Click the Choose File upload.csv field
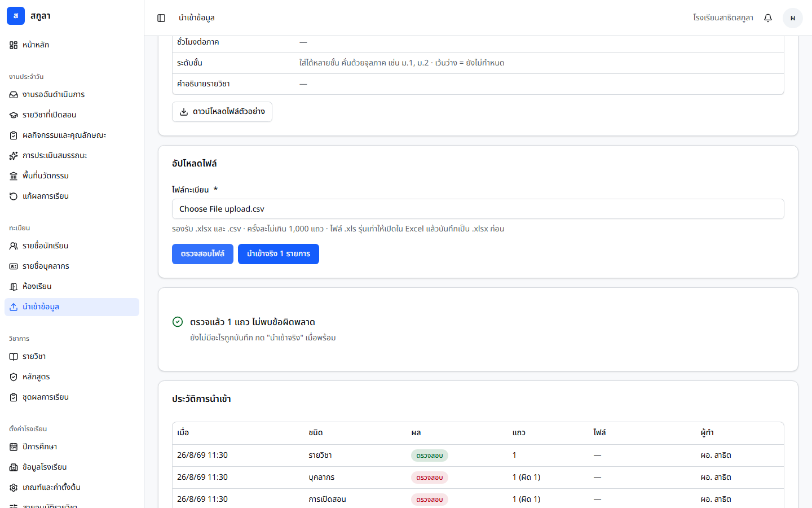 coord(478,209)
